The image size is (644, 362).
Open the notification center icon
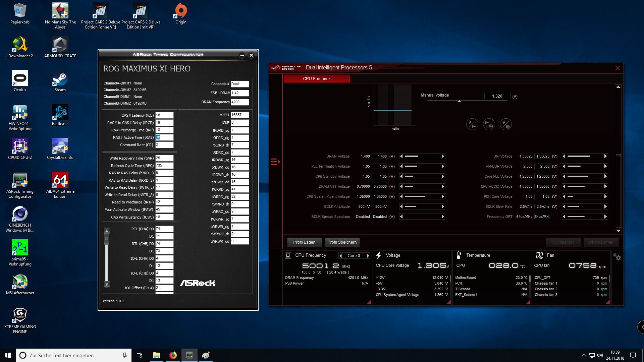633,355
